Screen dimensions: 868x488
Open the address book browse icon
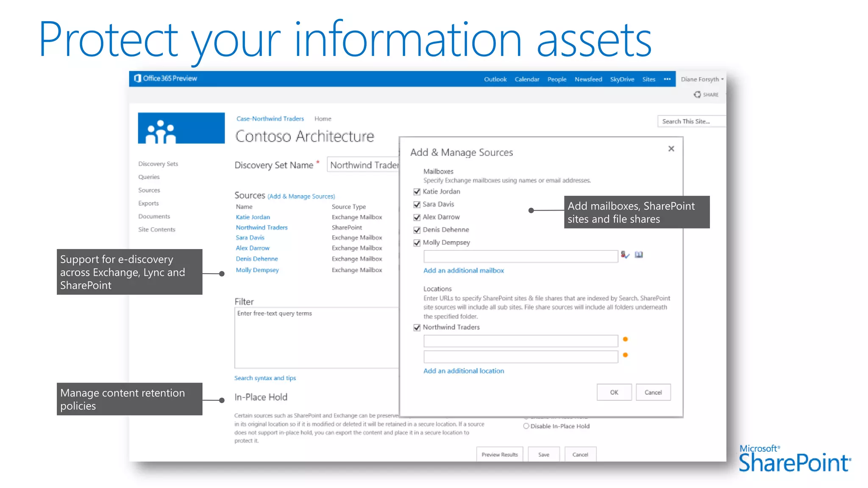[639, 255]
